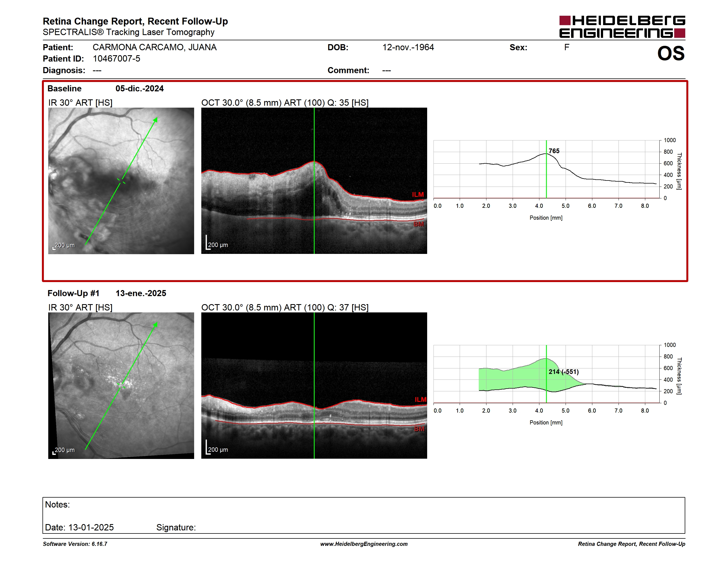
Task: Click the Retina Change Report title heading
Action: point(135,21)
